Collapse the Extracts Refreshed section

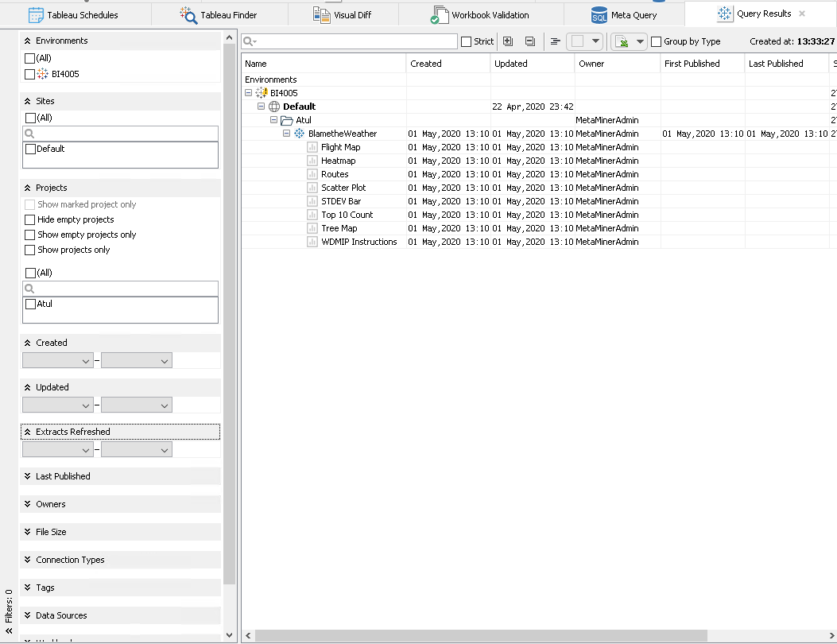pos(27,432)
